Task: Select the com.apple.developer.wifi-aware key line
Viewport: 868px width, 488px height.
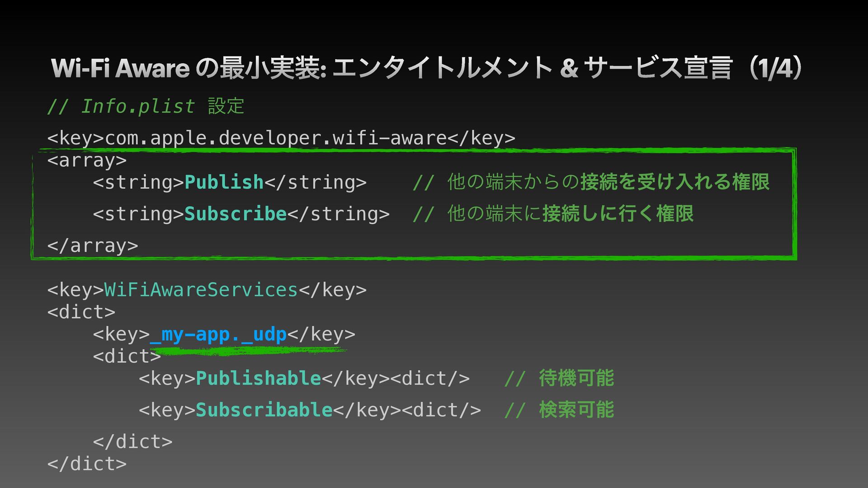Action: tap(281, 138)
